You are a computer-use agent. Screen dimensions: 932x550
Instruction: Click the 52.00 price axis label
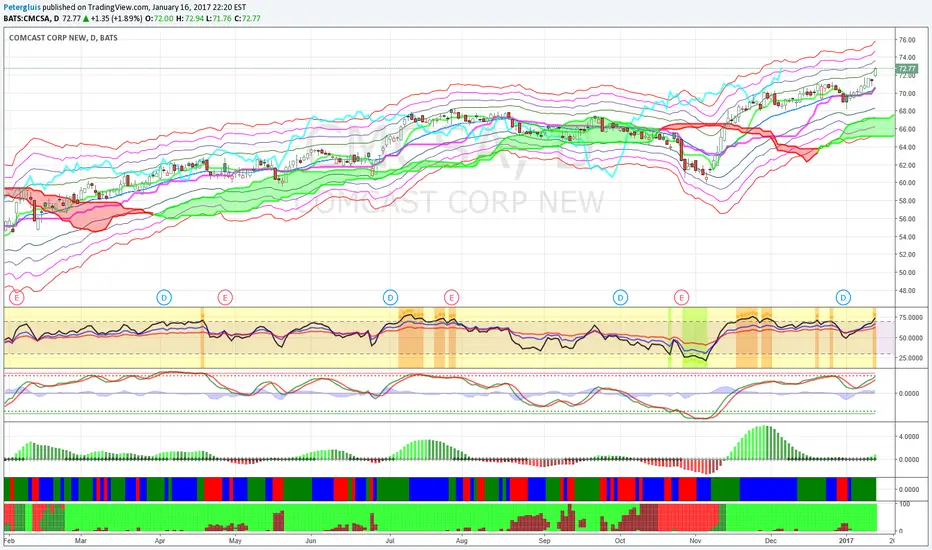tap(907, 254)
